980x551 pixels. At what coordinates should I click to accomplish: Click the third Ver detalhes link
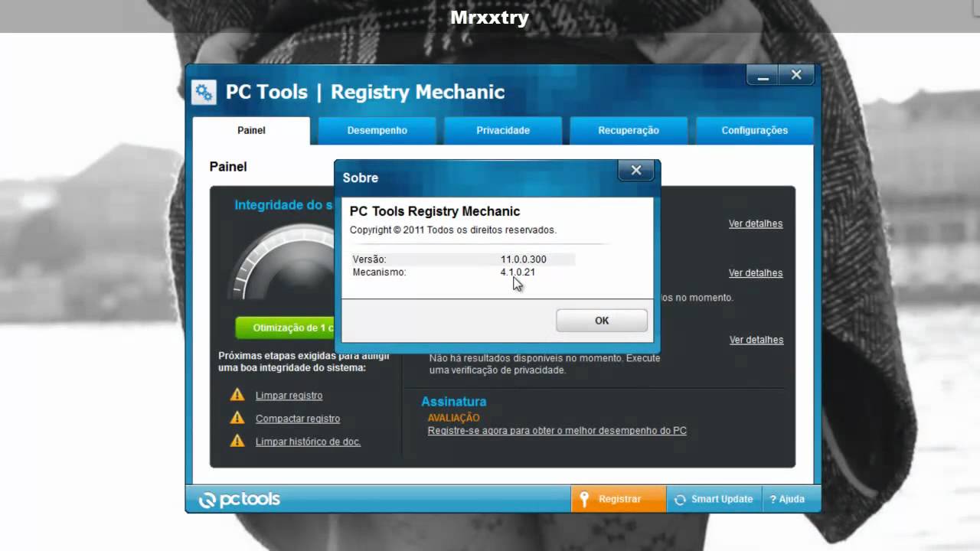[756, 340]
